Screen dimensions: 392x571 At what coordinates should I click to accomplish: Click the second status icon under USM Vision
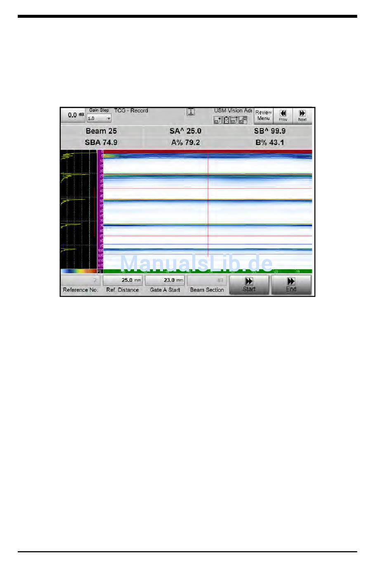coord(226,120)
